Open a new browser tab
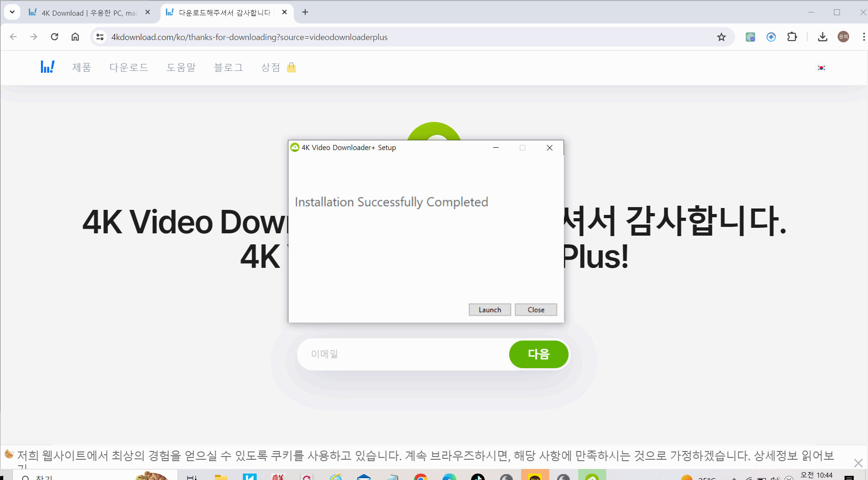Screen dimensions: 868x480 coord(305,12)
